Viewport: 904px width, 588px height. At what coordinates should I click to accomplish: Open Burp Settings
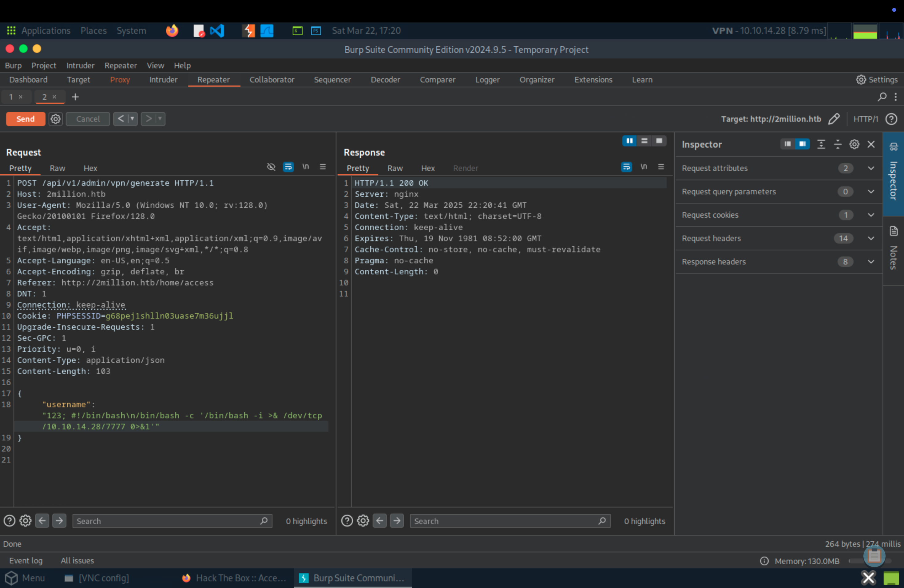(x=877, y=80)
